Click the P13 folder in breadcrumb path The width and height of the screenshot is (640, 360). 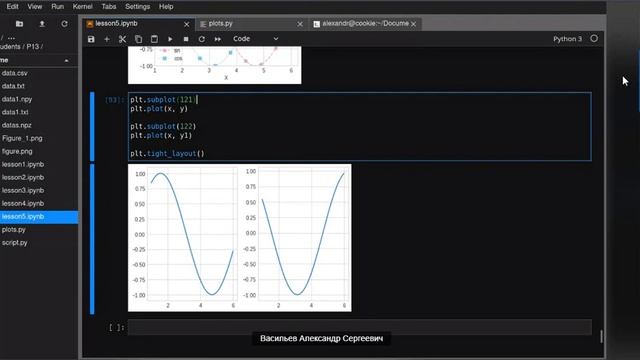(x=33, y=47)
